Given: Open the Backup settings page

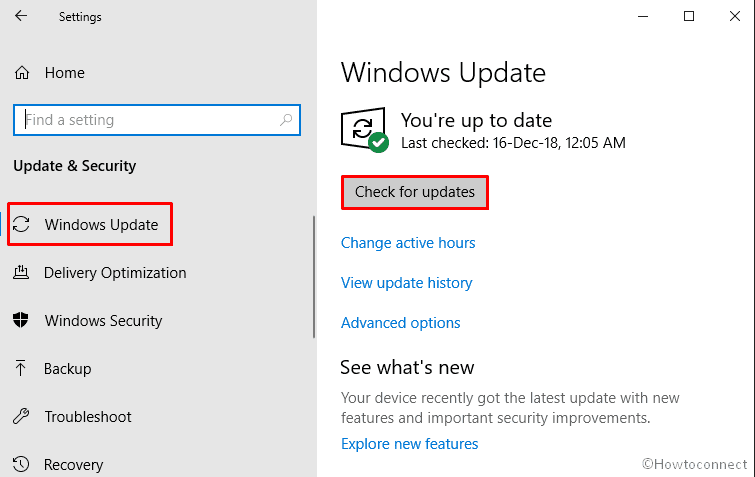Looking at the screenshot, I should pyautogui.click(x=67, y=369).
